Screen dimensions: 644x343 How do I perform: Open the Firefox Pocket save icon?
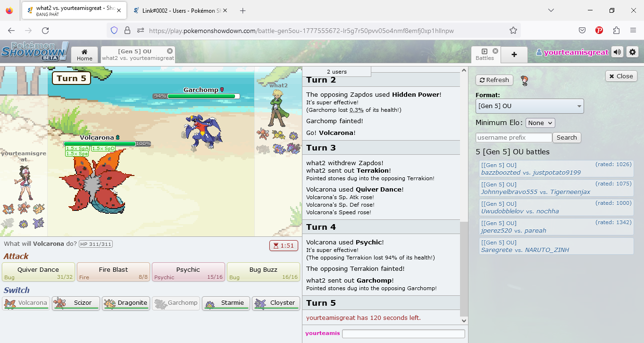pyautogui.click(x=583, y=30)
